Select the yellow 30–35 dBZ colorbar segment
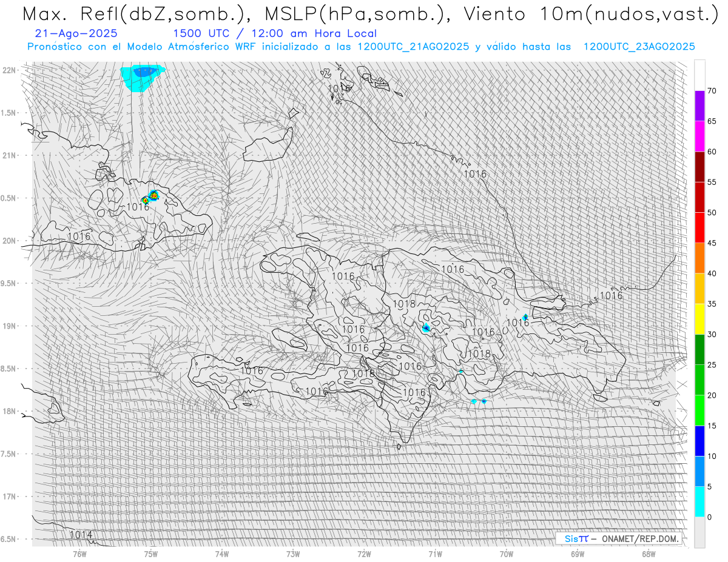The image size is (728, 562). pyautogui.click(x=699, y=319)
